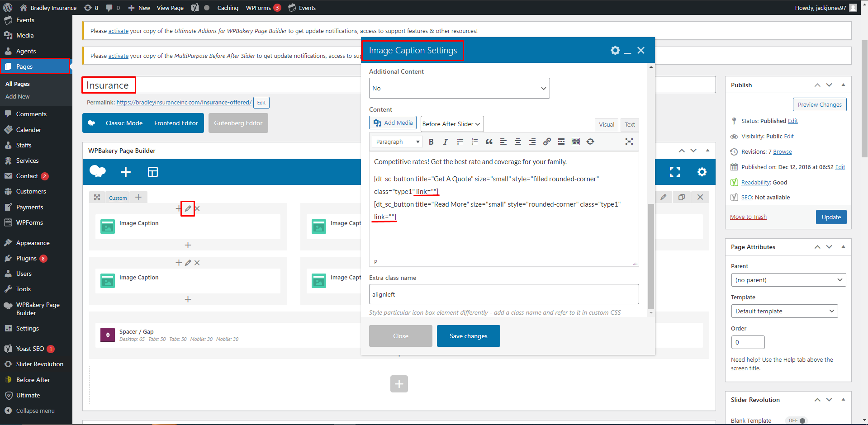Viewport: 868px width, 425px height.
Task: Add element with WPBakery plus icon
Action: 126,172
